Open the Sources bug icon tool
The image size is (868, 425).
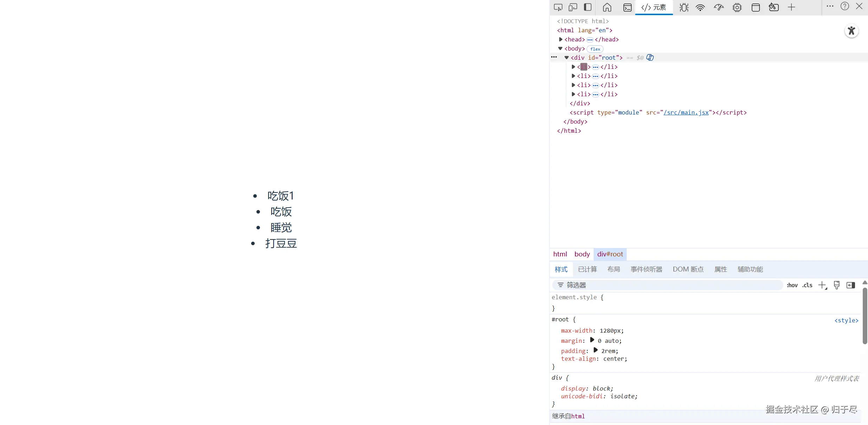coord(684,7)
